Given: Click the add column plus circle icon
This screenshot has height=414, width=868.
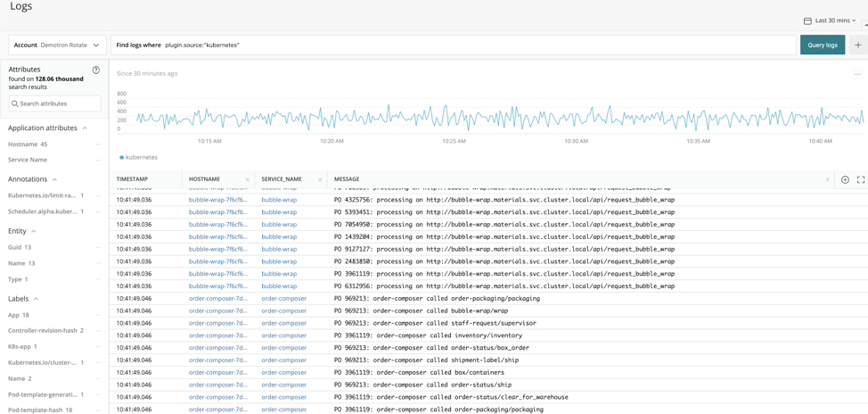Looking at the screenshot, I should coord(845,179).
